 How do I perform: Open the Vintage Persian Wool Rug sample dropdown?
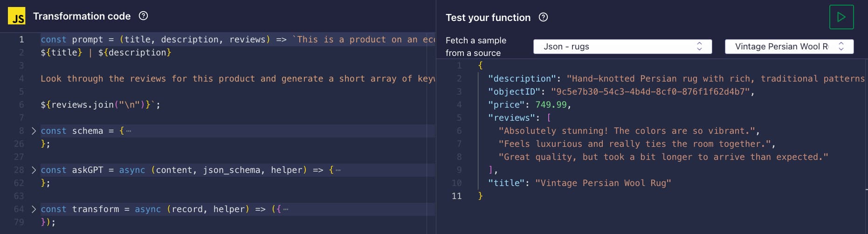tap(789, 47)
